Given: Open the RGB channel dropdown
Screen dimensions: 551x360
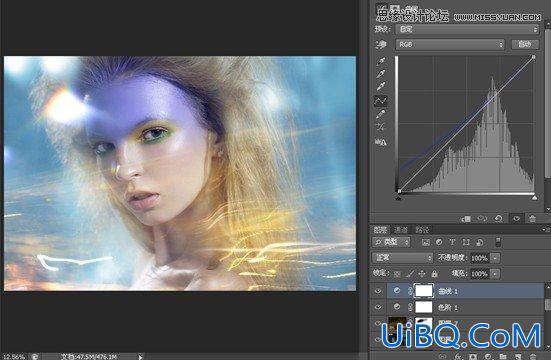Looking at the screenshot, I should [x=450, y=44].
